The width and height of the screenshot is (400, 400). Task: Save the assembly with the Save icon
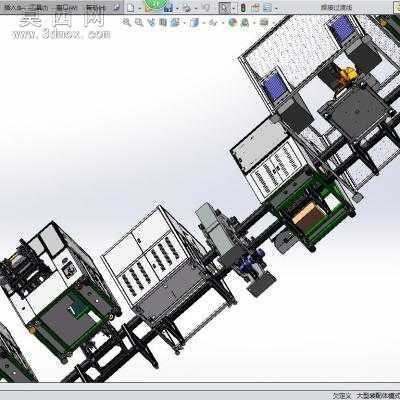click(168, 8)
